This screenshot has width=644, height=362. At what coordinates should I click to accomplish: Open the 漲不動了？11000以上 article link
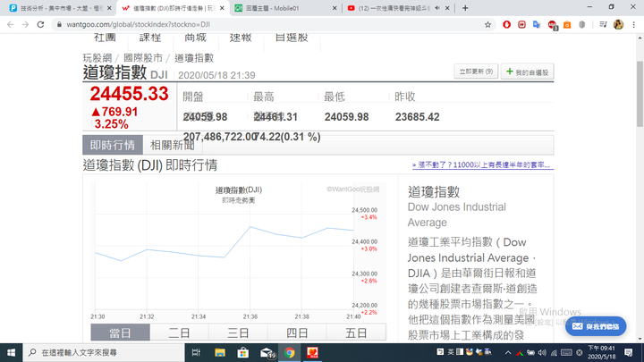483,165
